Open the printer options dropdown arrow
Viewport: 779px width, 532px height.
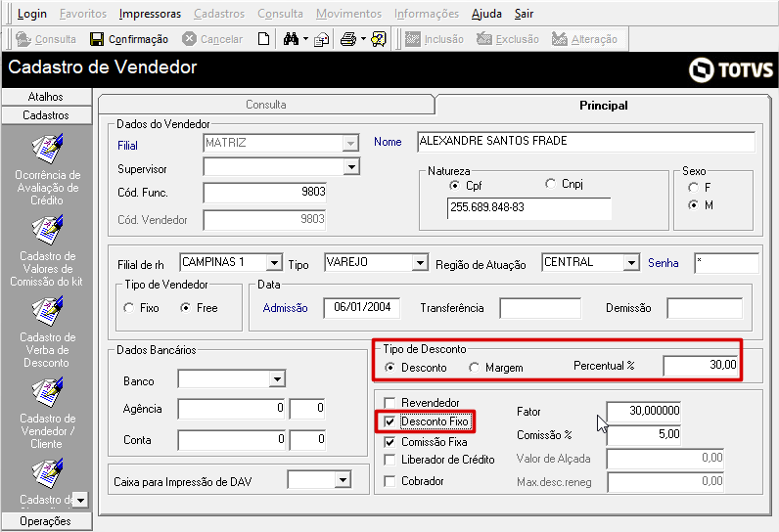(363, 39)
